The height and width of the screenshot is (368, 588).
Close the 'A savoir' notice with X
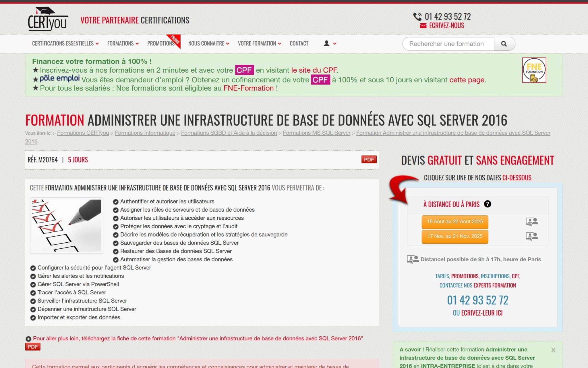pyautogui.click(x=553, y=350)
